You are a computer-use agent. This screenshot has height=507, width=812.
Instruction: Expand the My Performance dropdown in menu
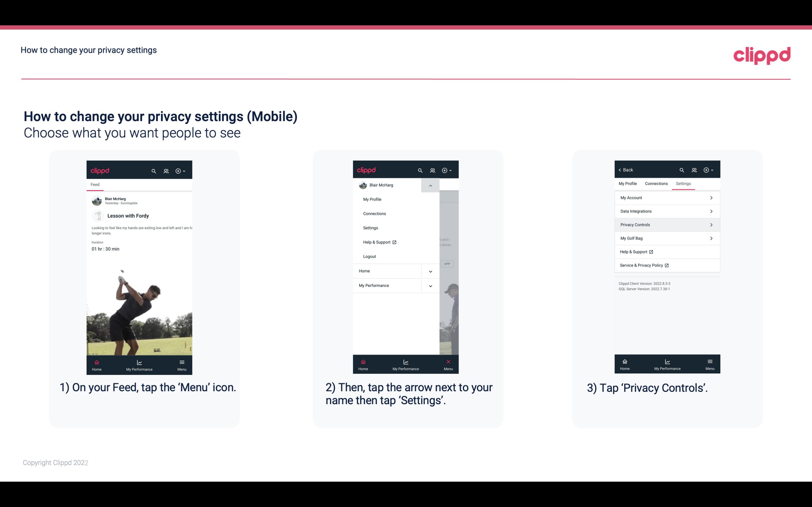pos(430,285)
